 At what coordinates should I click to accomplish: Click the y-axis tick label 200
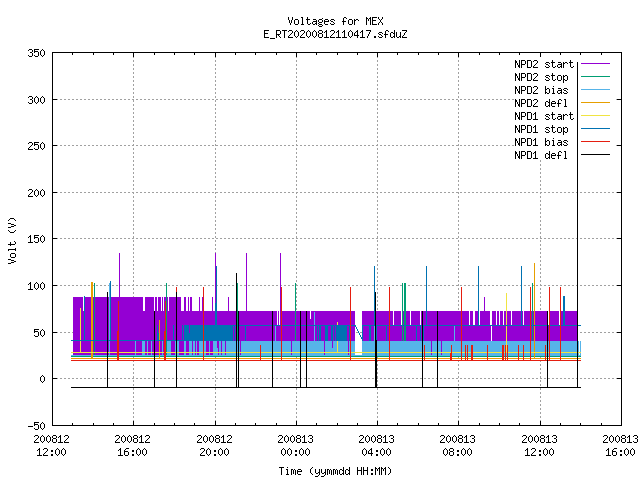(36, 193)
